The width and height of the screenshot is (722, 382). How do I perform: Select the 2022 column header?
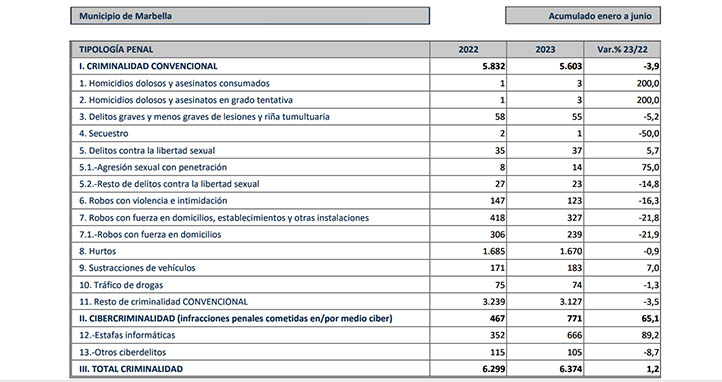(x=468, y=49)
